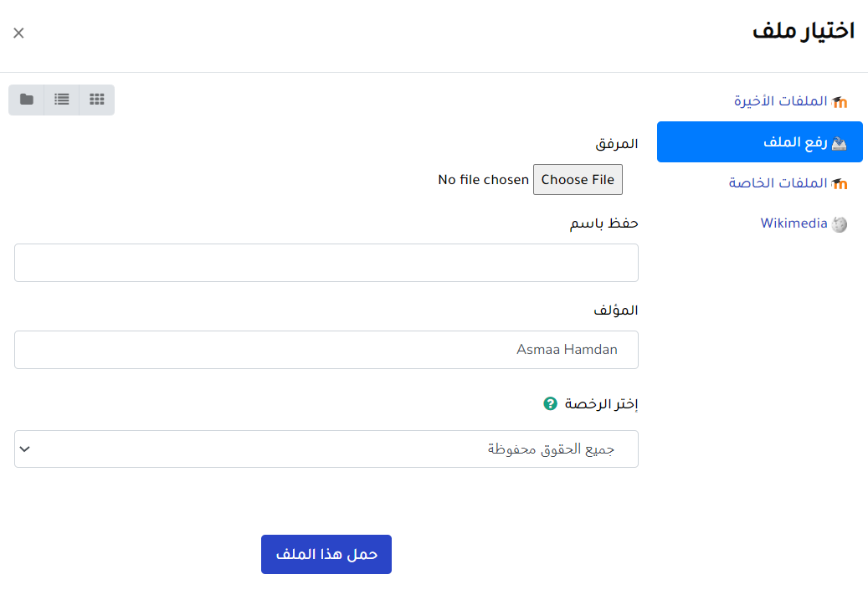Open the Wikimedia repository link
The image size is (868, 595).
click(x=794, y=223)
